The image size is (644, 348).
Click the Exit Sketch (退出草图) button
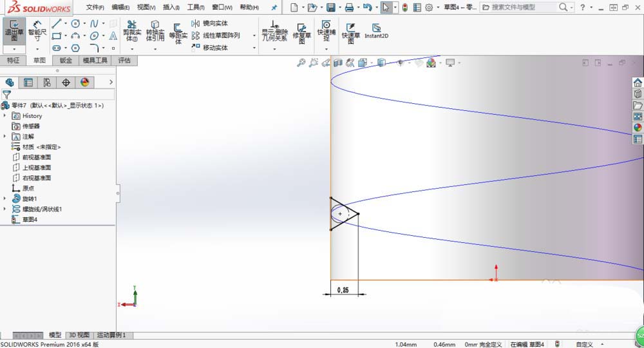[x=13, y=31]
